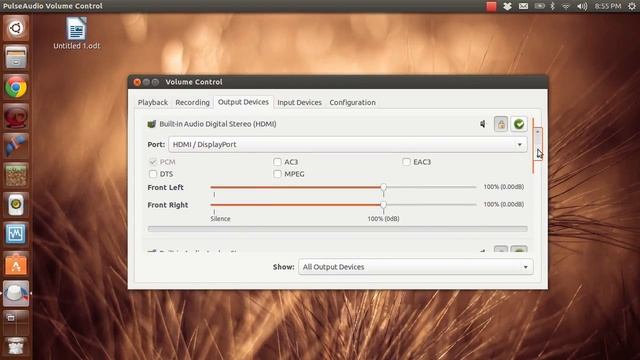The height and width of the screenshot is (360, 640).
Task: Open the battery indicator menu
Action: (x=540, y=6)
